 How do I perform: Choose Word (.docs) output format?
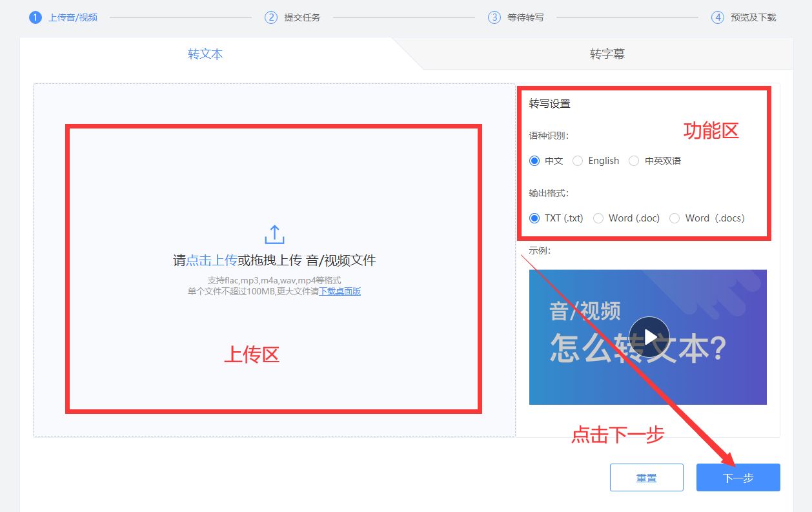pos(675,218)
